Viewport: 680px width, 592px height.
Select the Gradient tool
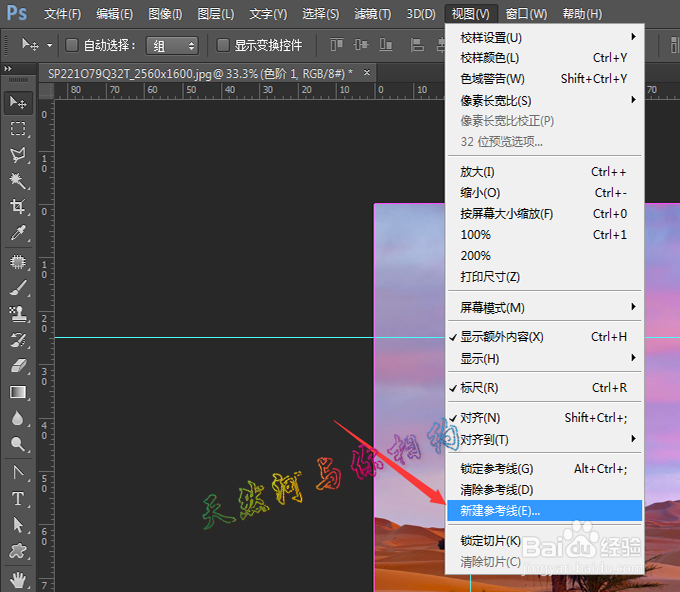18,392
